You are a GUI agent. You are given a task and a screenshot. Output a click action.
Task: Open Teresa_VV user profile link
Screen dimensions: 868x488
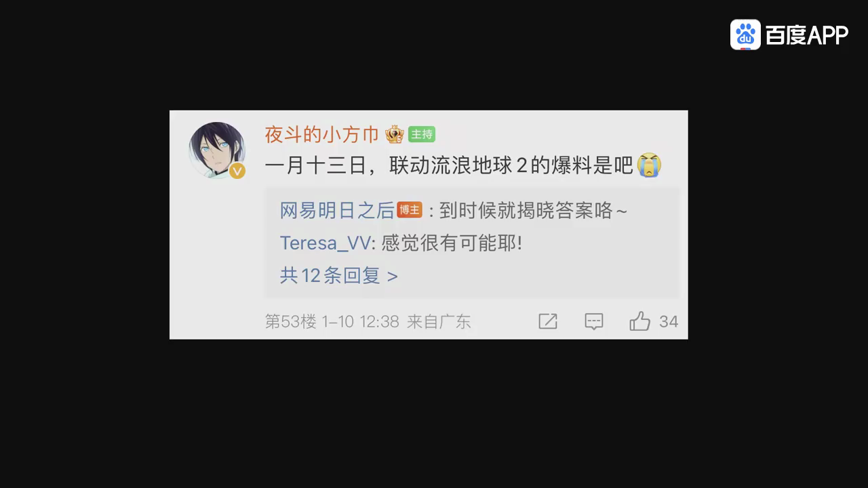(x=325, y=243)
